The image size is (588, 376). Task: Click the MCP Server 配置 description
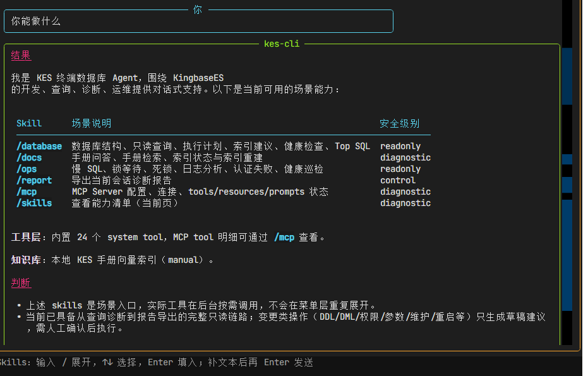click(200, 191)
